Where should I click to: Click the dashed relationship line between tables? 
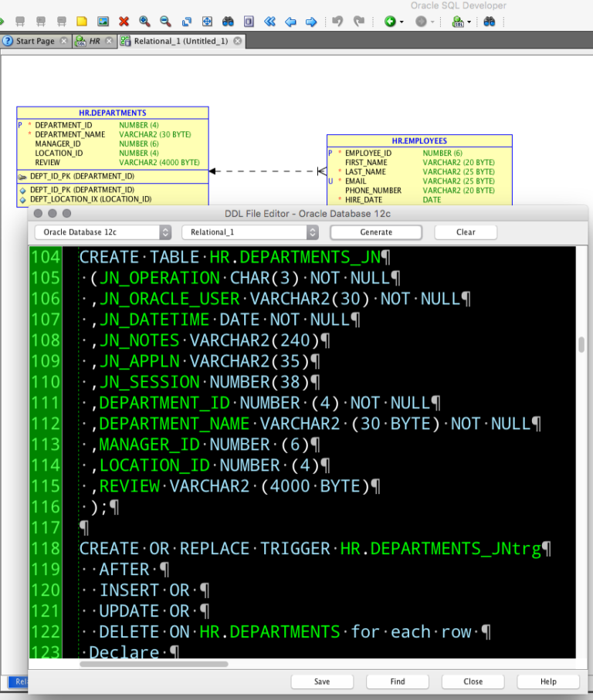click(268, 171)
